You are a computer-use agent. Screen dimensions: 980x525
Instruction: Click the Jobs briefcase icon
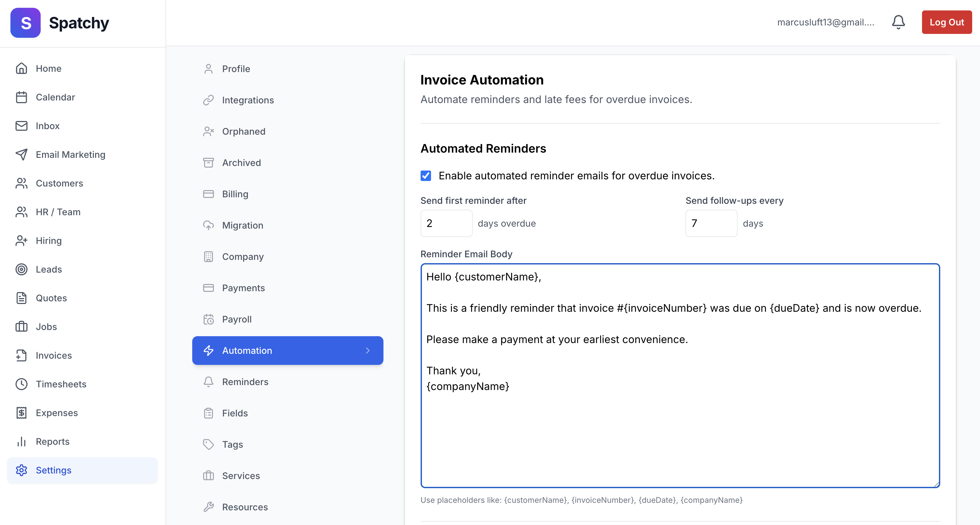(x=22, y=327)
